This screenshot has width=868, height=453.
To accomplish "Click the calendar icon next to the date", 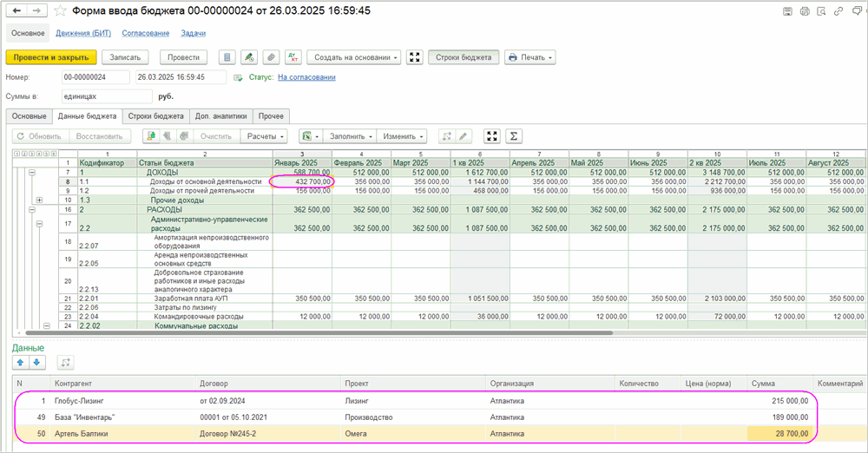I will coord(239,77).
